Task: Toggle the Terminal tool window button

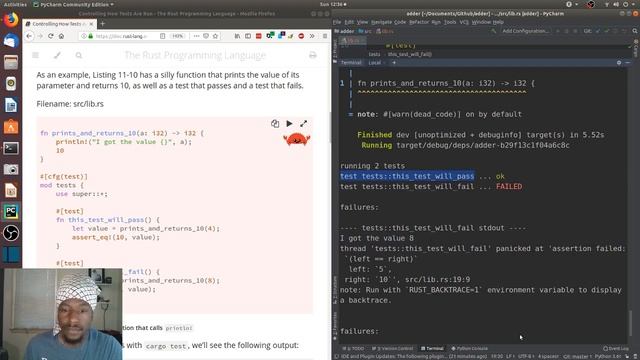Action: [x=432, y=349]
